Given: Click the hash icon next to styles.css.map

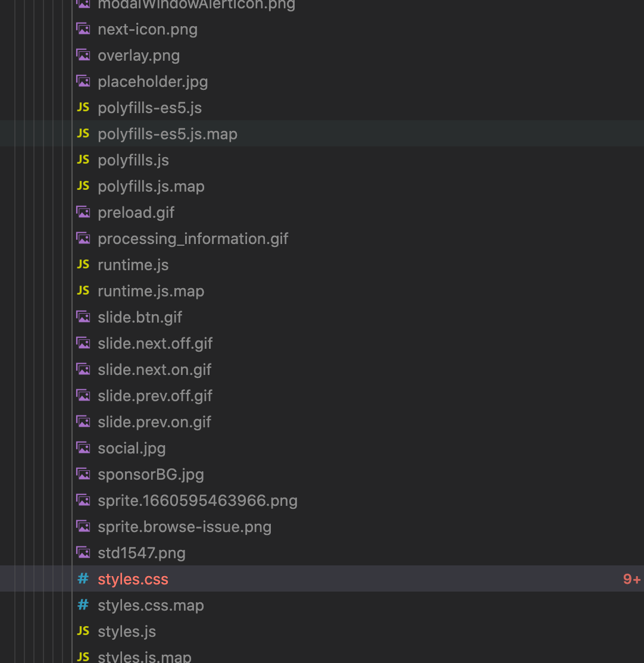Looking at the screenshot, I should pyautogui.click(x=83, y=605).
